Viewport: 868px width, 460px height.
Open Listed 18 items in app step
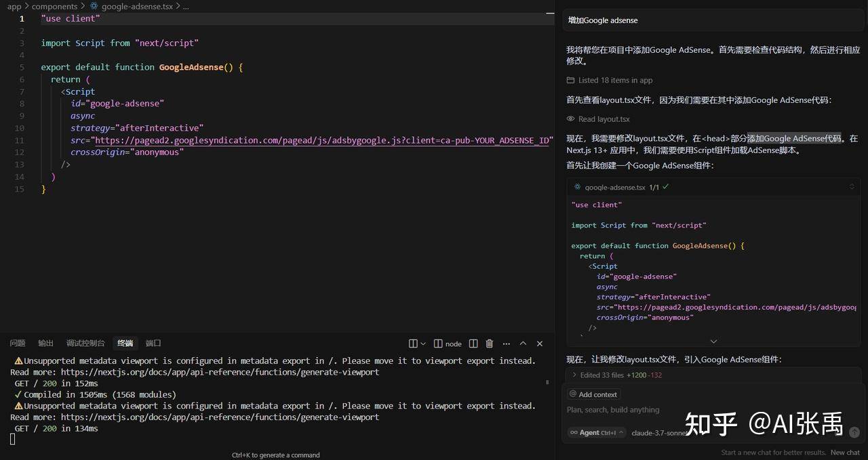(615, 80)
